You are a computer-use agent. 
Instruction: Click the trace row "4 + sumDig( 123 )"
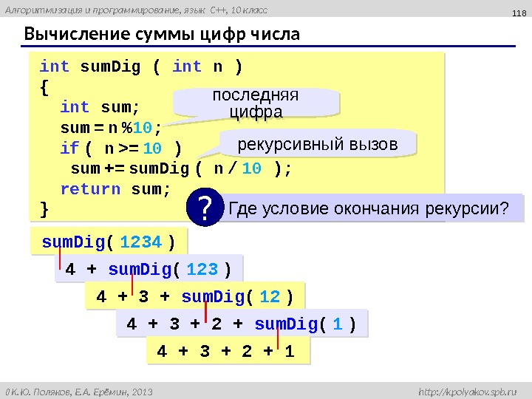[149, 268]
